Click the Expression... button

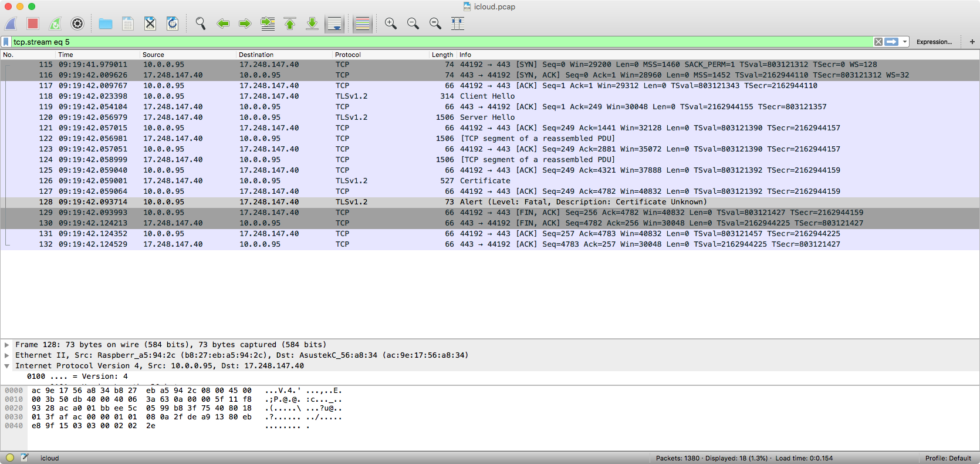pos(934,42)
